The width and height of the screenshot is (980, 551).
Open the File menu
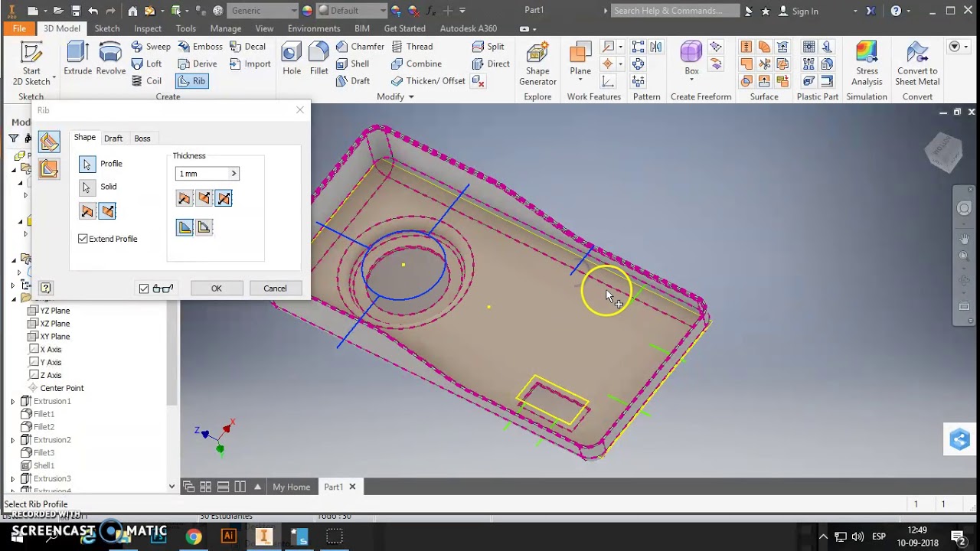point(19,28)
